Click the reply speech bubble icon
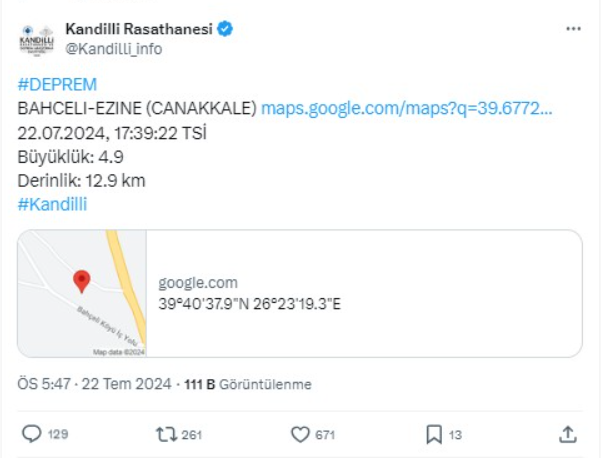Screen dimensions: 601x458 coord(32,434)
